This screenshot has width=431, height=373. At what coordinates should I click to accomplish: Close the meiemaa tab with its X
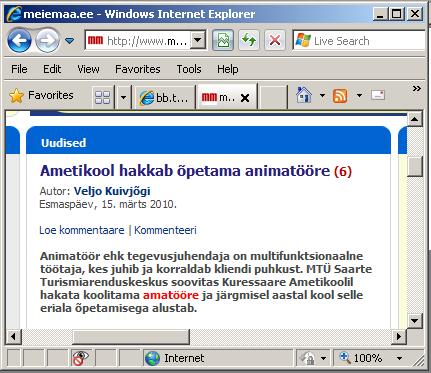pyautogui.click(x=245, y=98)
